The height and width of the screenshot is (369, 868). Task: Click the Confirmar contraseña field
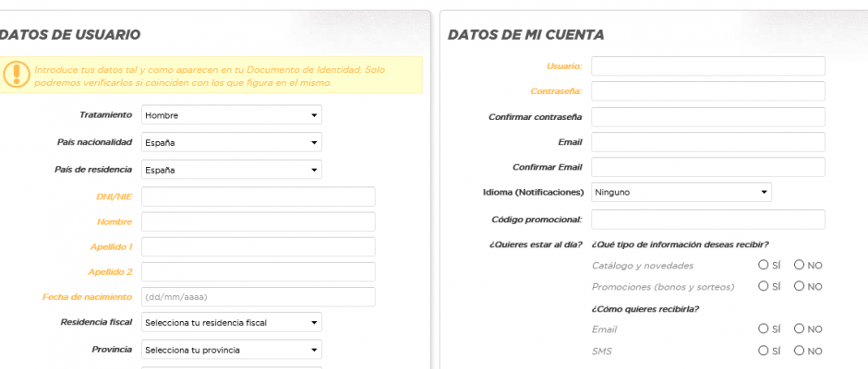tap(708, 117)
